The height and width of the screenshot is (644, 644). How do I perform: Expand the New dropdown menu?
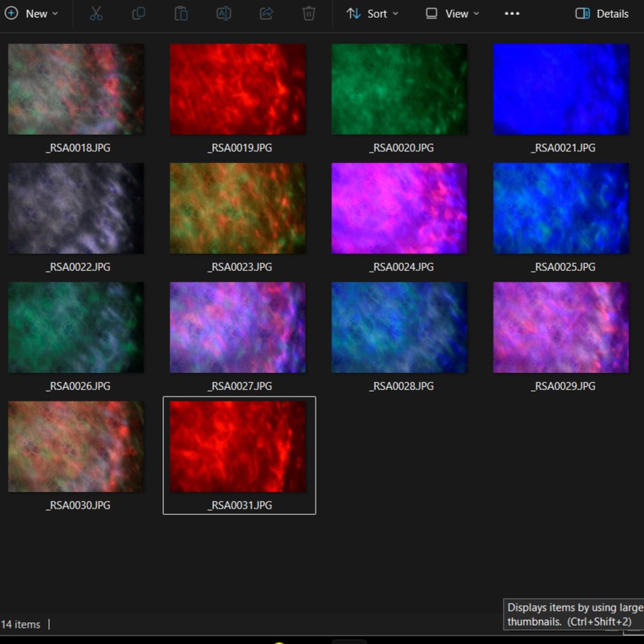(x=32, y=13)
